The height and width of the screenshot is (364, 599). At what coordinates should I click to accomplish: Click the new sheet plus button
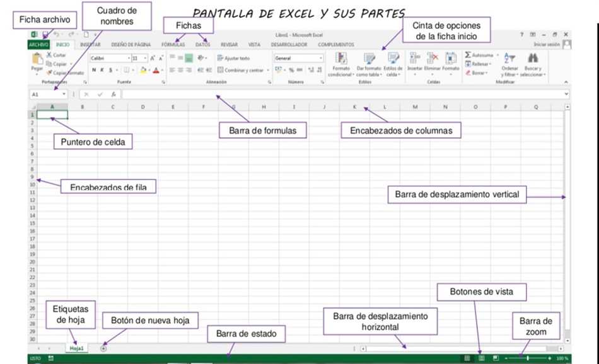(103, 348)
